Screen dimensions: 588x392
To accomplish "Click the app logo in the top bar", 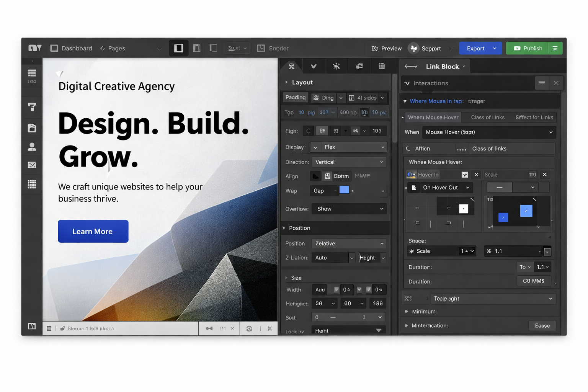I will (35, 48).
